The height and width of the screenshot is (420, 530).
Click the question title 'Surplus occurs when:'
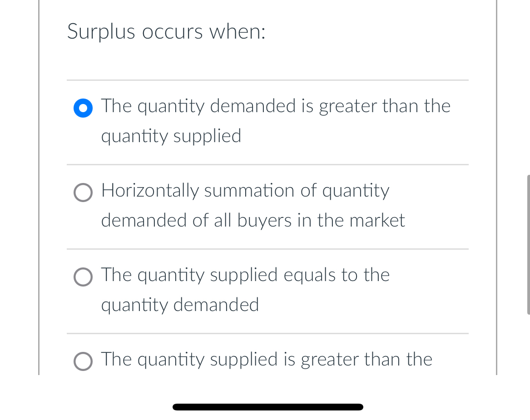pos(166,31)
